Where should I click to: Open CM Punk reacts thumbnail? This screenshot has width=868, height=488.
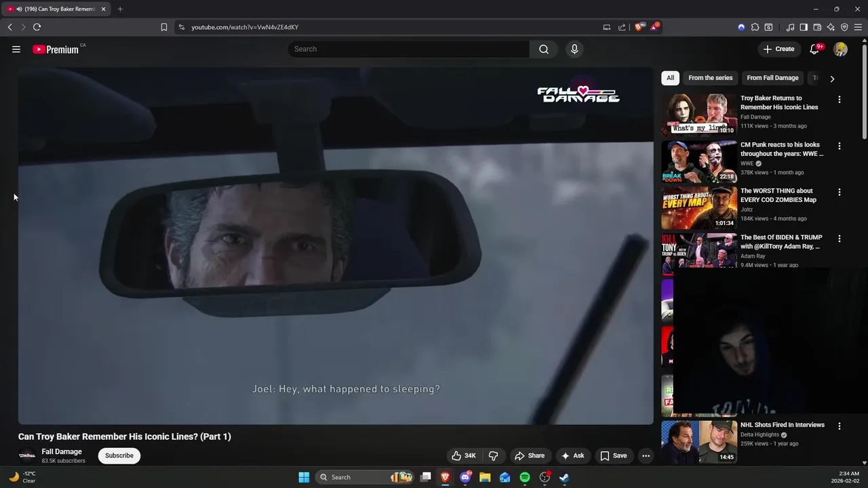(699, 161)
